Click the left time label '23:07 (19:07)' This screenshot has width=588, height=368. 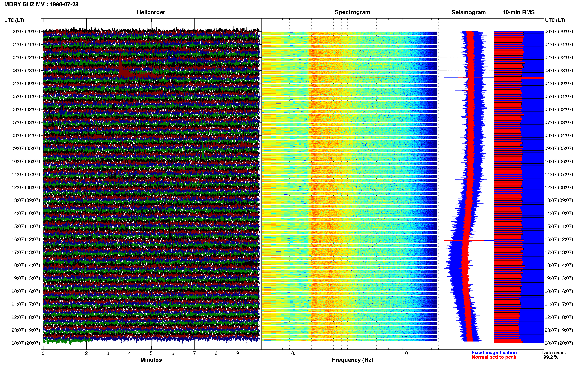tap(26, 330)
